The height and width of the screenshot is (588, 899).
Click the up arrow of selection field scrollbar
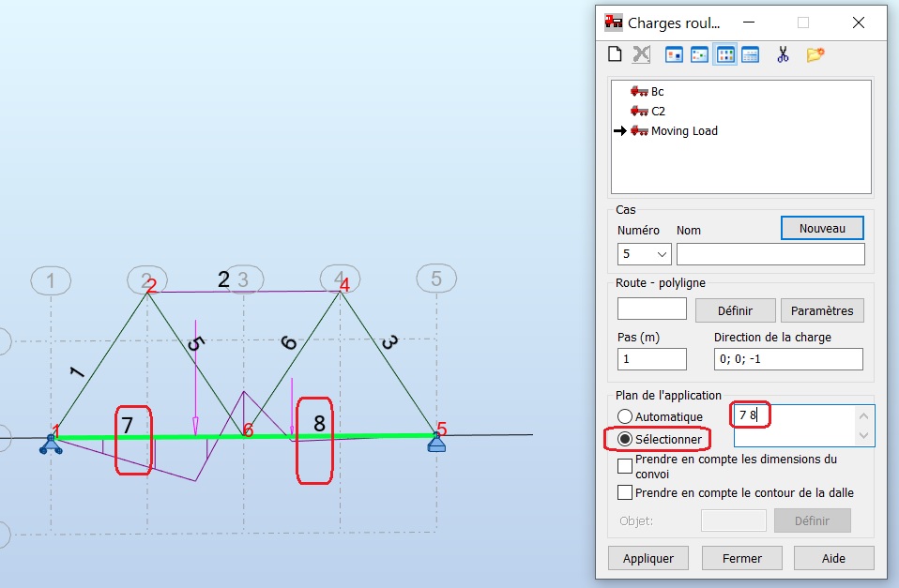pyautogui.click(x=863, y=415)
